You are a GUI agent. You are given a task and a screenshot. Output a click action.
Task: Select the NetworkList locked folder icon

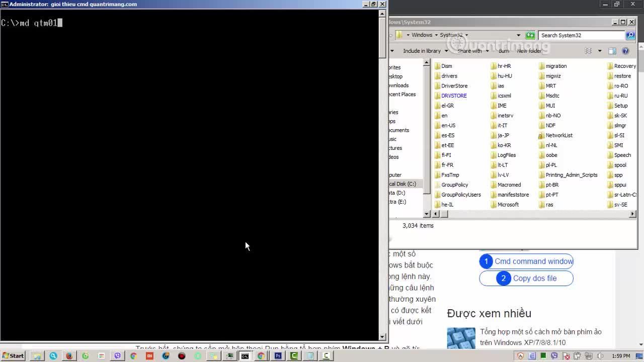pos(541,135)
